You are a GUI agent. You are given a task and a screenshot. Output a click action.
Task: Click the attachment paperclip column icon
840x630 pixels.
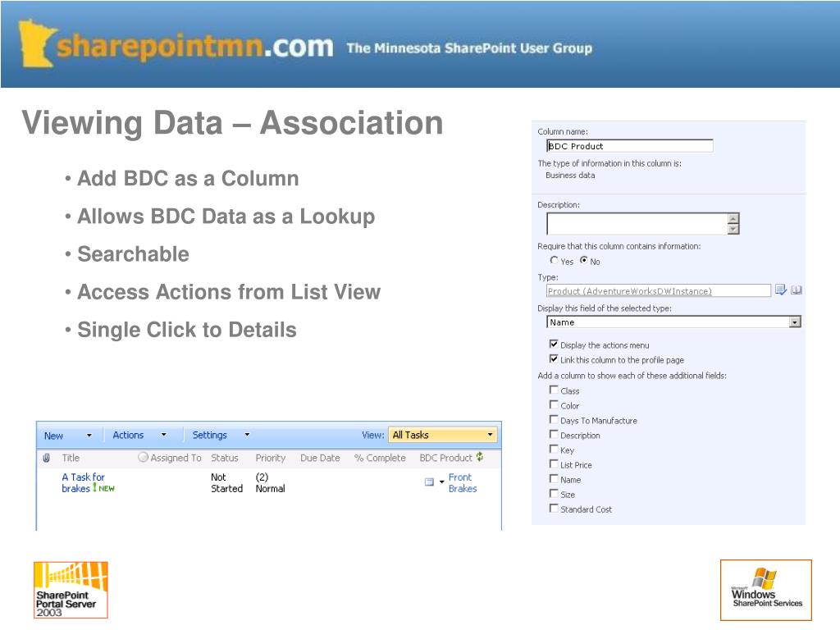click(x=47, y=458)
